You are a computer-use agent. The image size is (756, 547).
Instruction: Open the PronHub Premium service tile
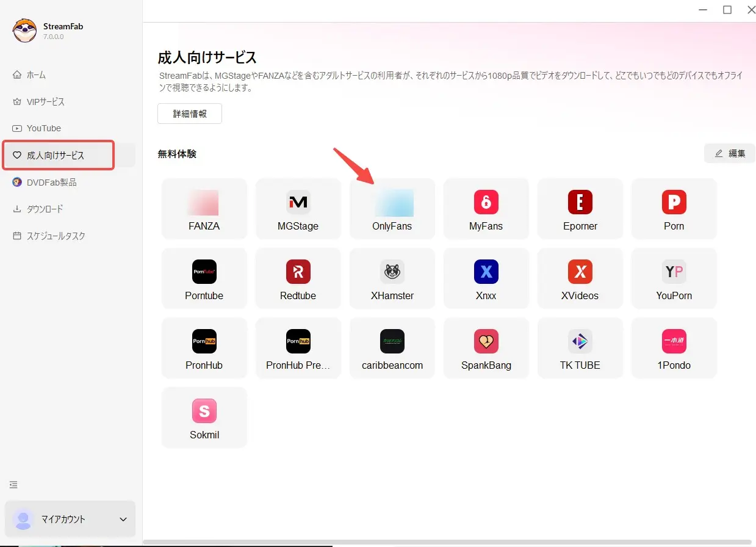coord(298,348)
